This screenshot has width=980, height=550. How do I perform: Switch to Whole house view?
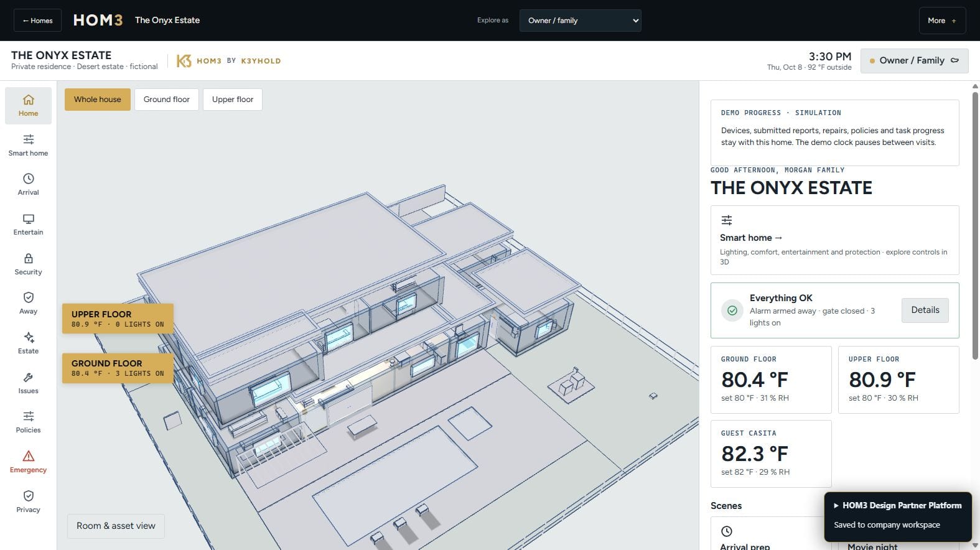click(x=98, y=100)
